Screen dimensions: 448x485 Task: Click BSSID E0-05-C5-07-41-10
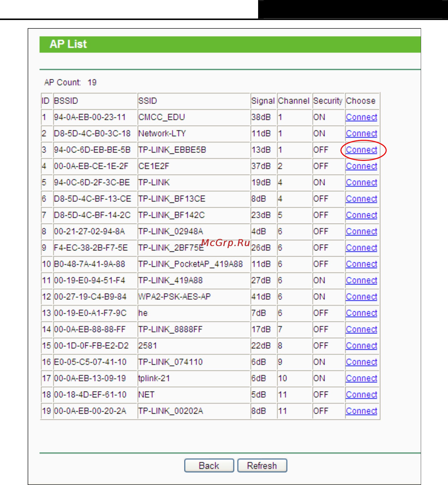[90, 362]
